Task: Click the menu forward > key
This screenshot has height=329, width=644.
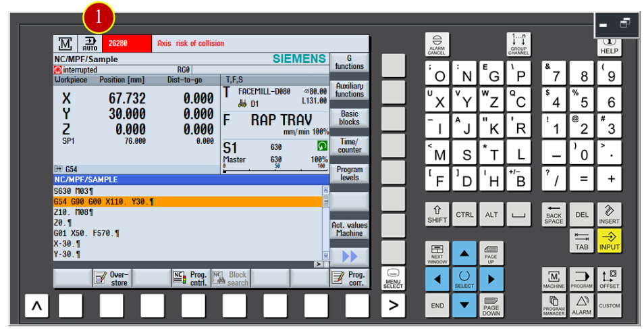Action: tap(393, 305)
